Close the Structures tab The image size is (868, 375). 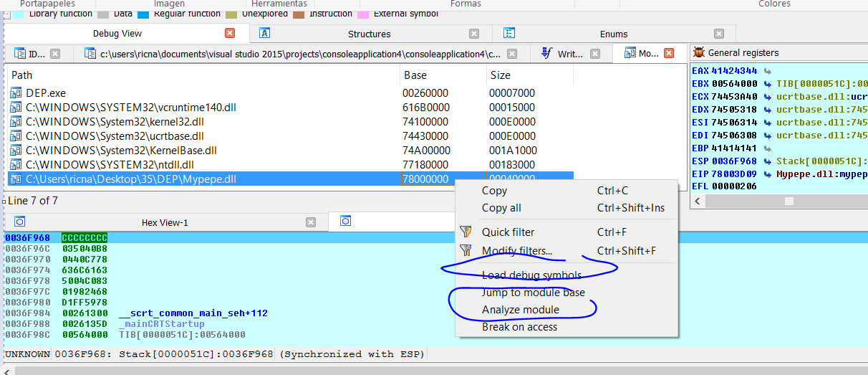474,34
